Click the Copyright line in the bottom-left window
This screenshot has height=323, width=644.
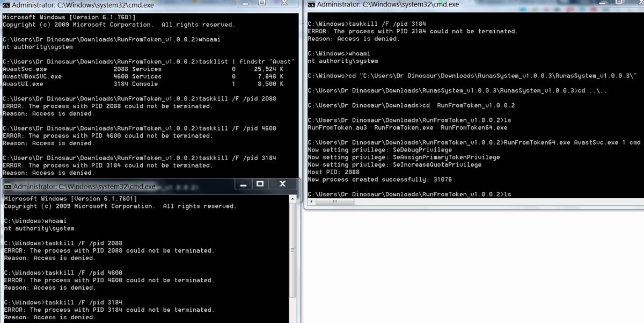pyautogui.click(x=120, y=206)
